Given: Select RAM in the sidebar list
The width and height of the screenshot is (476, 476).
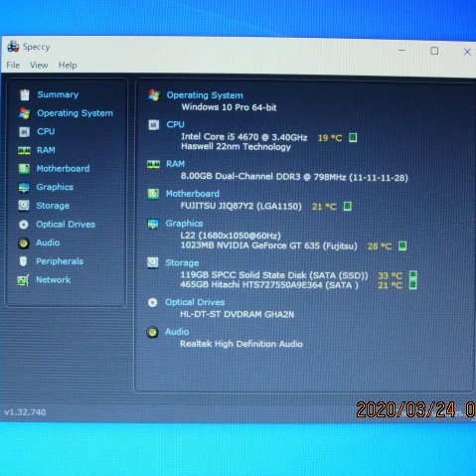Looking at the screenshot, I should tap(46, 150).
